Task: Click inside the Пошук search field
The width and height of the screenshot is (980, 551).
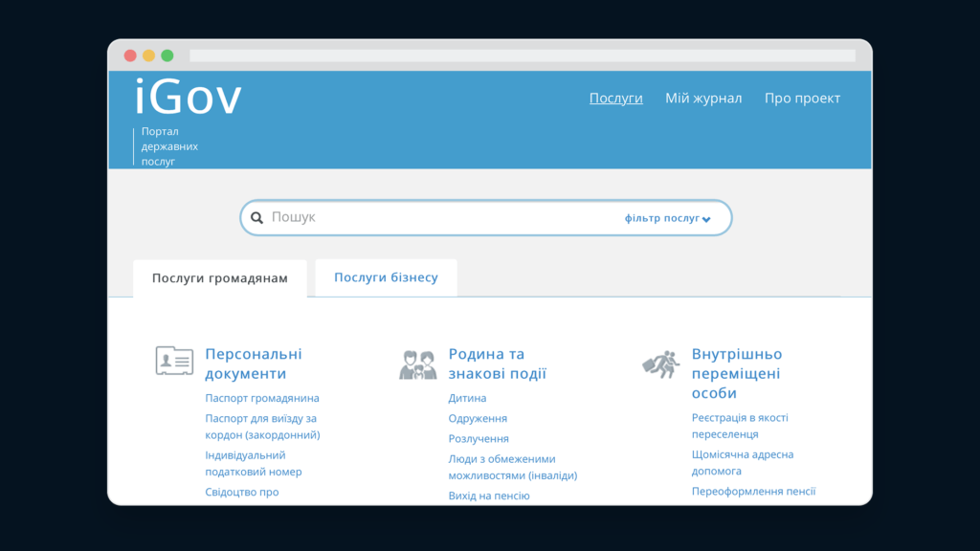Action: tap(437, 217)
